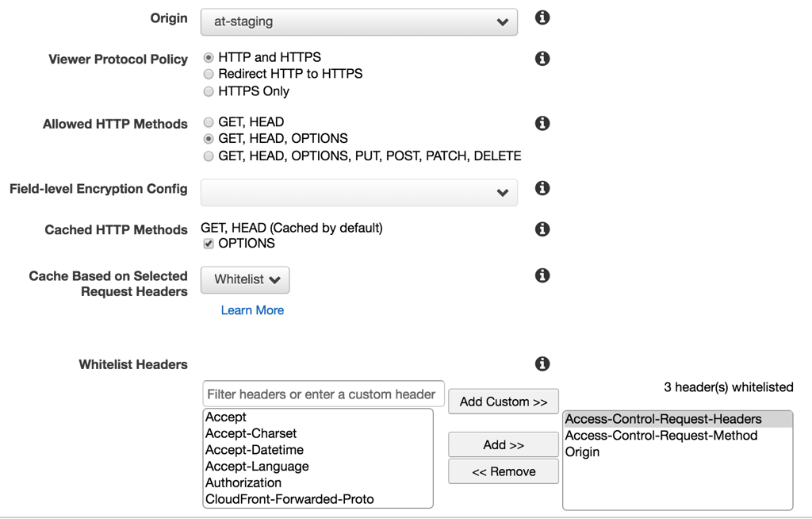812x519 pixels.
Task: Uncheck the OPTIONS cached methods checkbox
Action: pyautogui.click(x=208, y=244)
